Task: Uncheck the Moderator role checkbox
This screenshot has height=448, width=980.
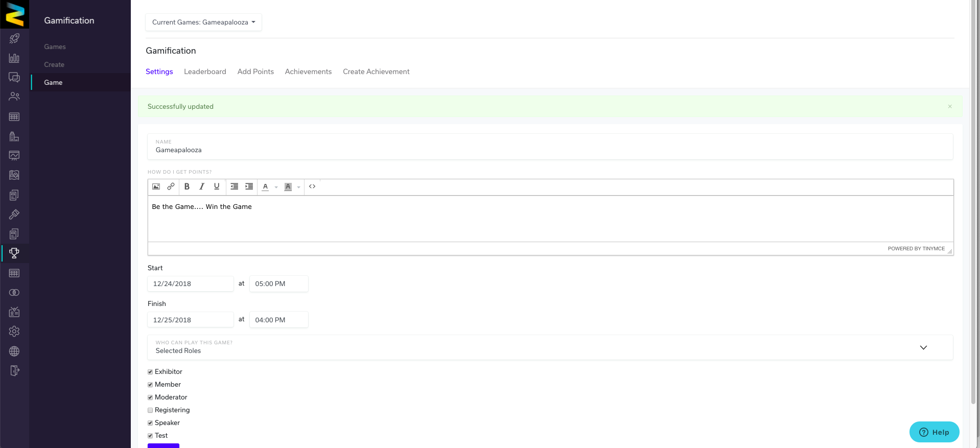Action: 150,397
